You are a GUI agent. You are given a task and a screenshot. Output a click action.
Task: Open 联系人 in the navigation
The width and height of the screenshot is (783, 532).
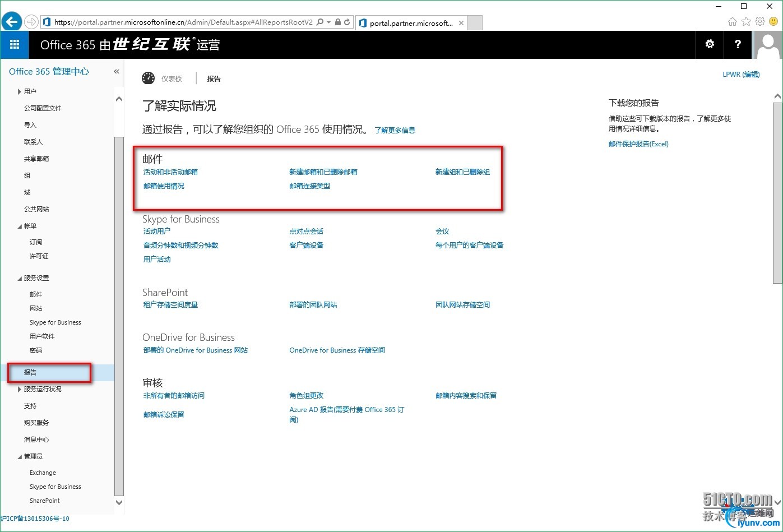pyautogui.click(x=33, y=142)
